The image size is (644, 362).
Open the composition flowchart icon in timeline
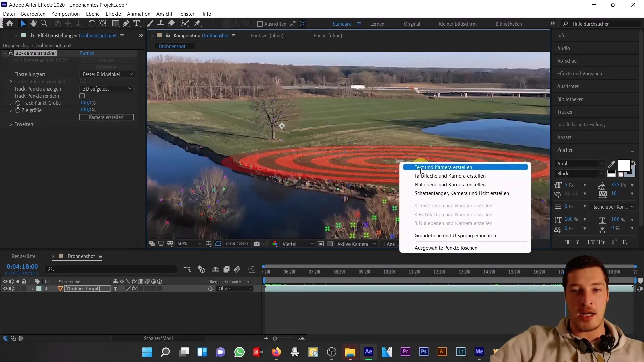point(187,269)
